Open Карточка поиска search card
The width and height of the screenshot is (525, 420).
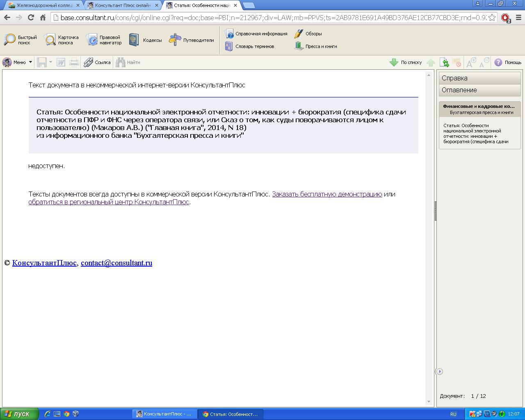pyautogui.click(x=61, y=40)
